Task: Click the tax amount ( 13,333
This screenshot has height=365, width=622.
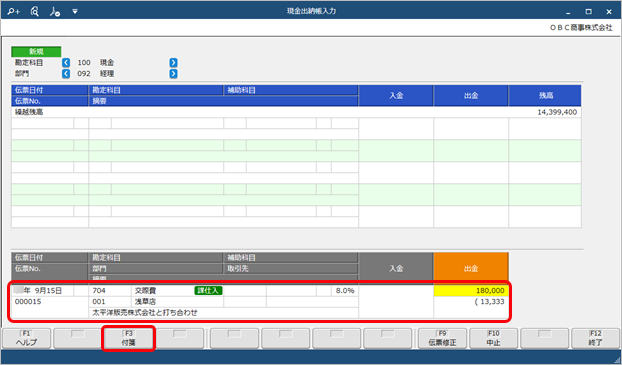Action: [x=490, y=302]
